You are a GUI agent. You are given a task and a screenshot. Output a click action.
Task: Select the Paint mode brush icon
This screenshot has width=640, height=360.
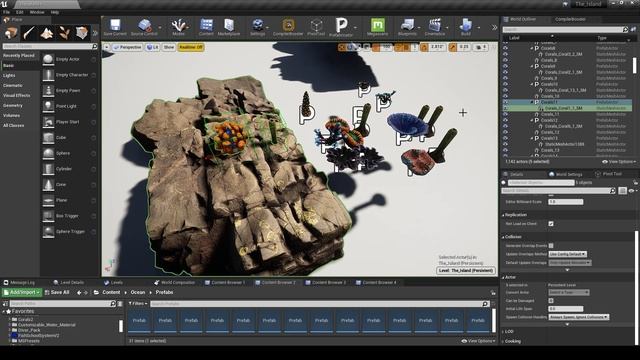(x=29, y=33)
